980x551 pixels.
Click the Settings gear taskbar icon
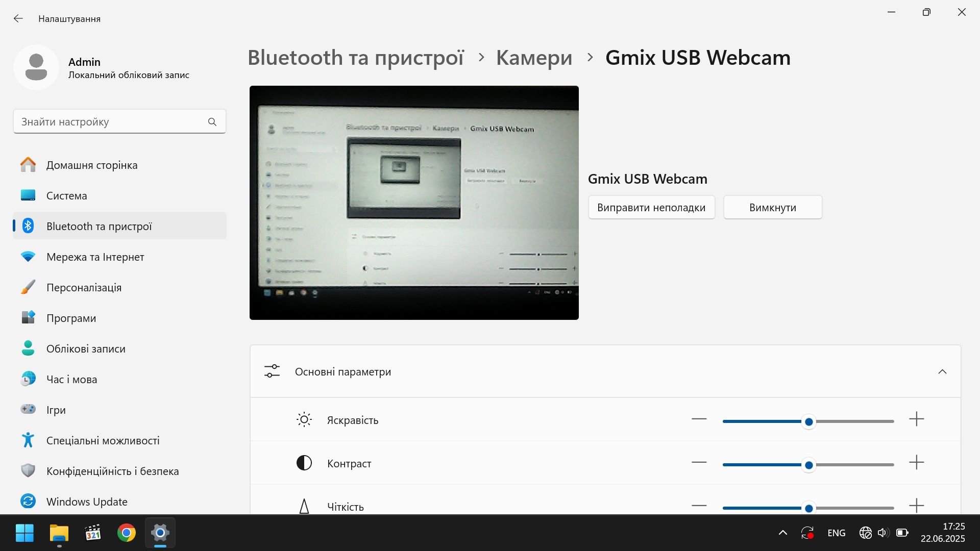[x=160, y=533]
